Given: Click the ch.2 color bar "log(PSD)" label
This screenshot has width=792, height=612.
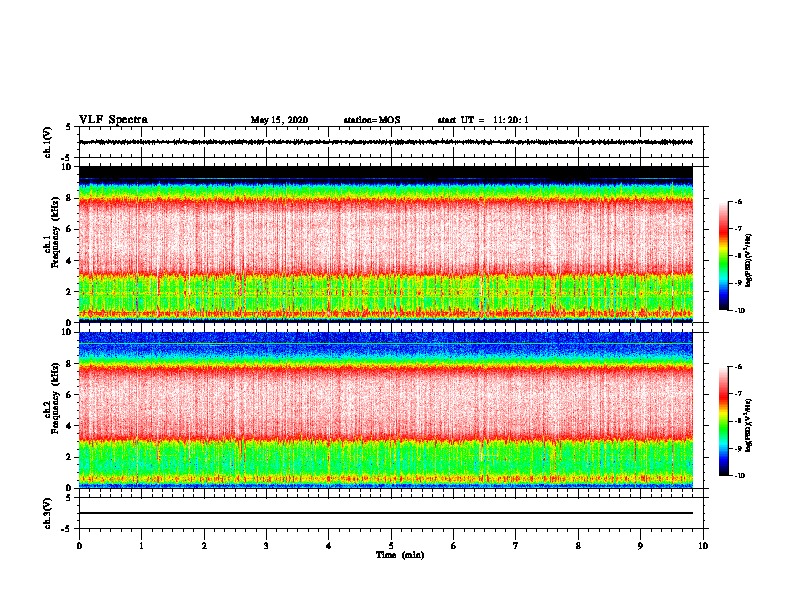Looking at the screenshot, I should tap(749, 426).
